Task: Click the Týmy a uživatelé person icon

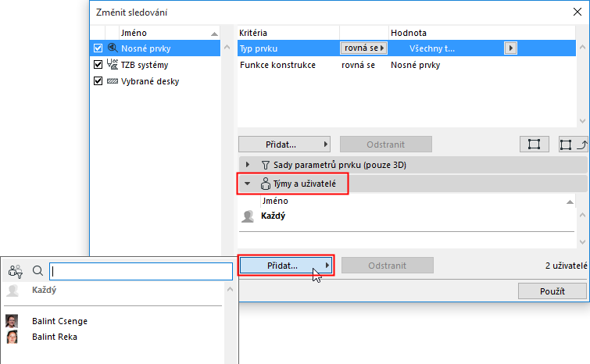Action: (x=265, y=184)
